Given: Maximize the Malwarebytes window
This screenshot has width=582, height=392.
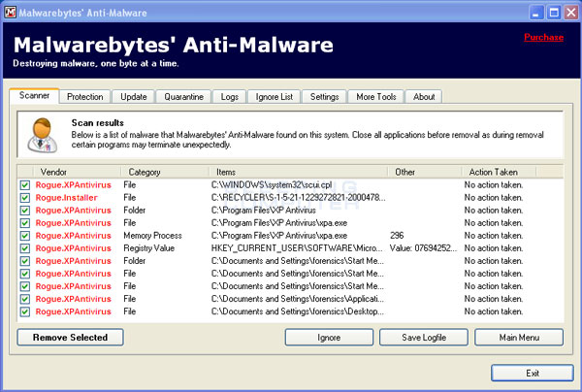Looking at the screenshot, I should point(554,13).
